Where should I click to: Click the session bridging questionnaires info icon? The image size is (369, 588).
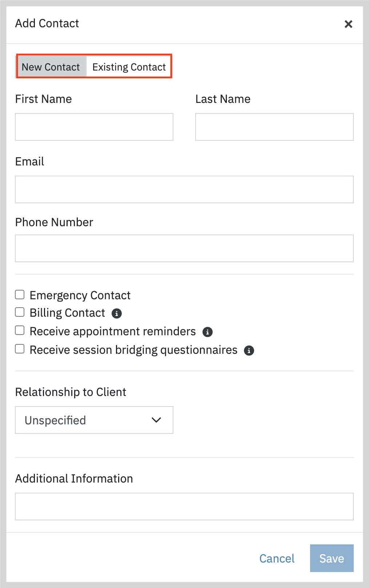pyautogui.click(x=249, y=351)
